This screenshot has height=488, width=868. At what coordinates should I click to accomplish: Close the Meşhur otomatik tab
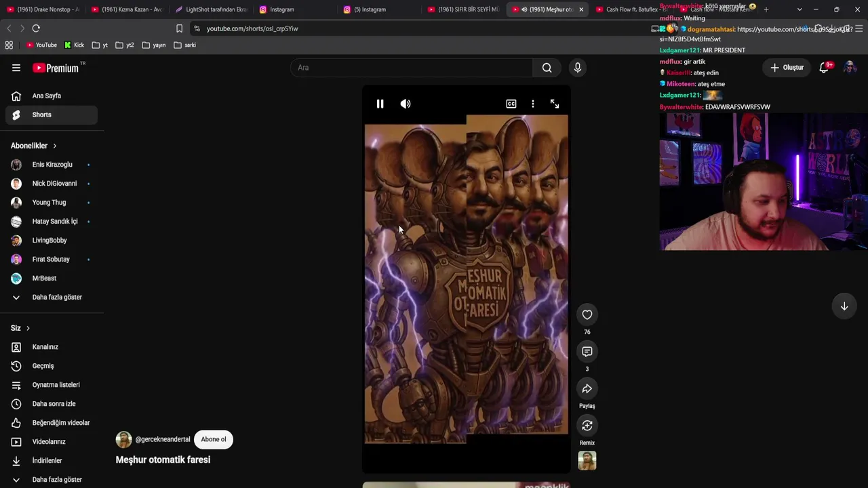pyautogui.click(x=581, y=9)
